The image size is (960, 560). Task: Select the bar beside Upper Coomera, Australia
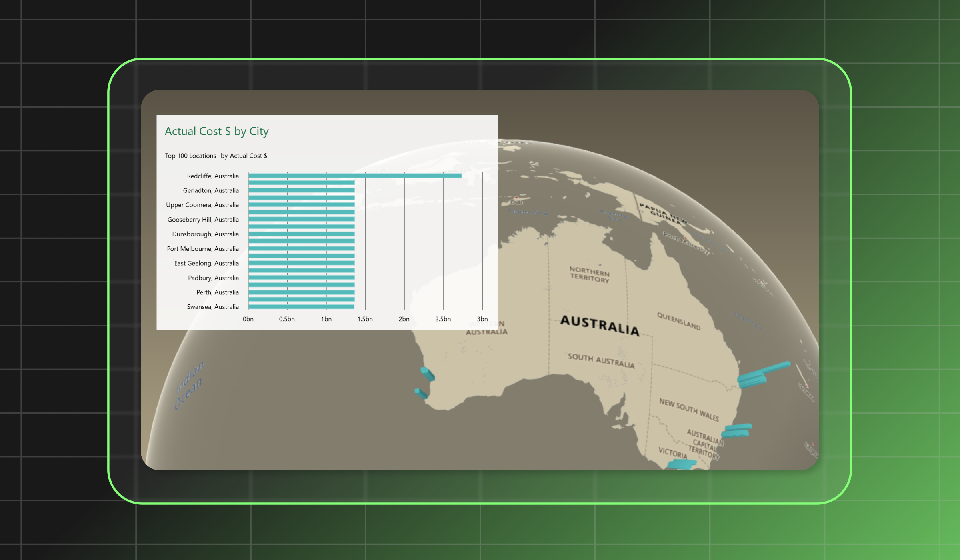pyautogui.click(x=302, y=205)
